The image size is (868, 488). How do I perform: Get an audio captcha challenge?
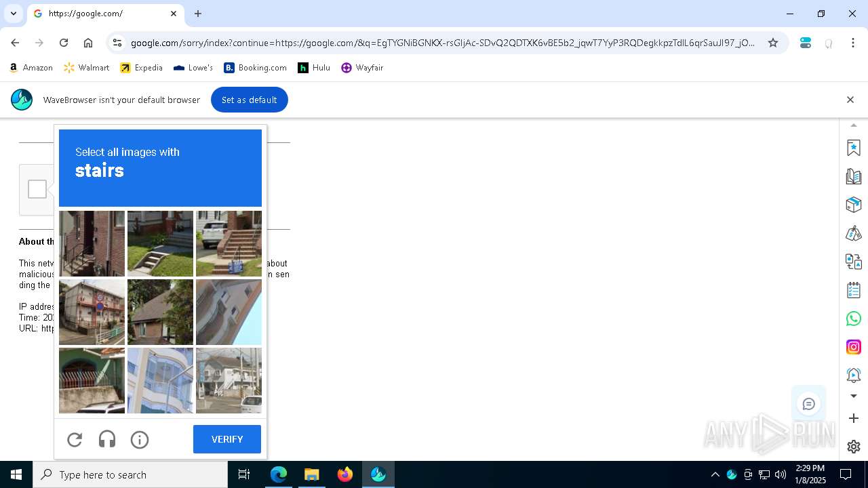point(107,440)
